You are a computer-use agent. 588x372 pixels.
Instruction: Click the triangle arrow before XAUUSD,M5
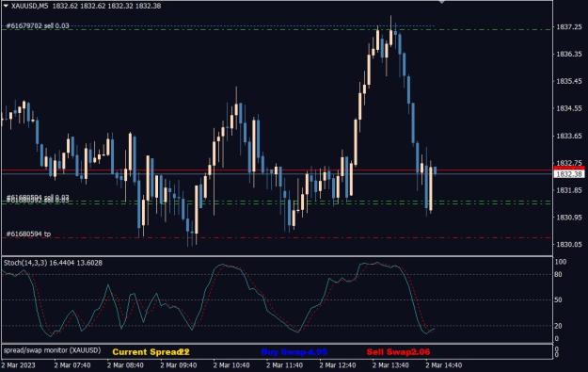coord(6,6)
